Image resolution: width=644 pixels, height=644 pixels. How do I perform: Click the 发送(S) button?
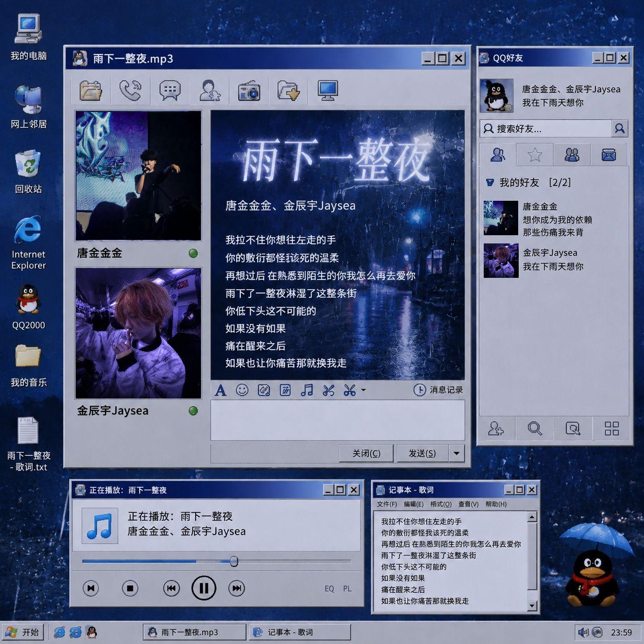tap(422, 453)
